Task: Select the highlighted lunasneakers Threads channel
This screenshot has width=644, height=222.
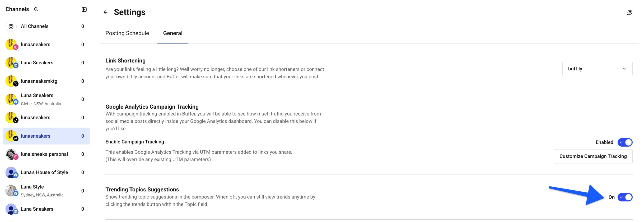Action: (x=35, y=136)
